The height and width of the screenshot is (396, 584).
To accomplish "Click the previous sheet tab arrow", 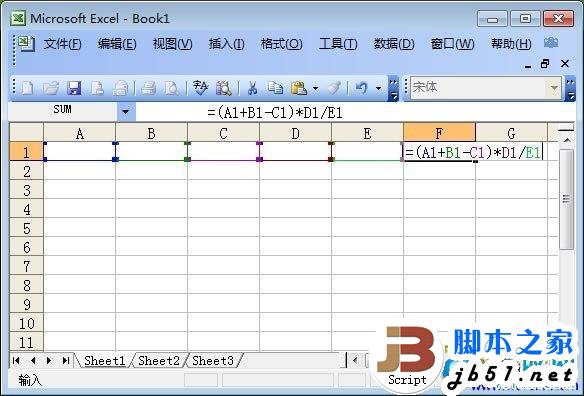I will (x=33, y=360).
